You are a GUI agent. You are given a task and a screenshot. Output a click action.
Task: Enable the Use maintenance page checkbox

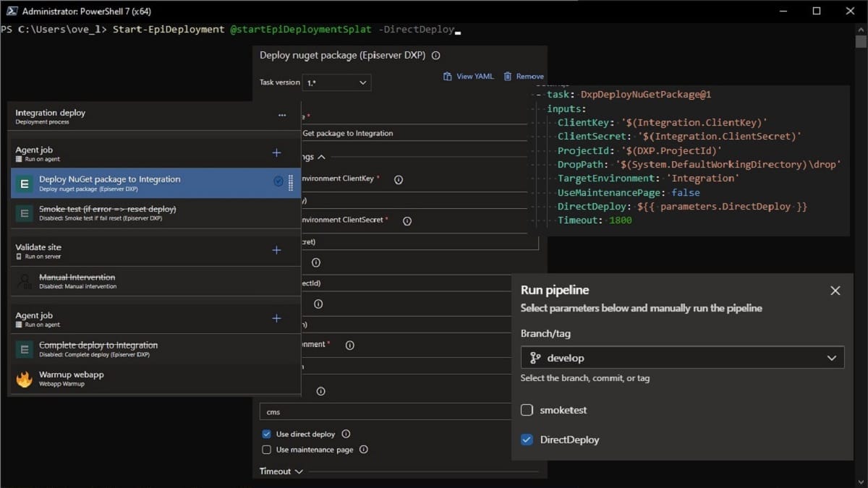click(x=266, y=450)
